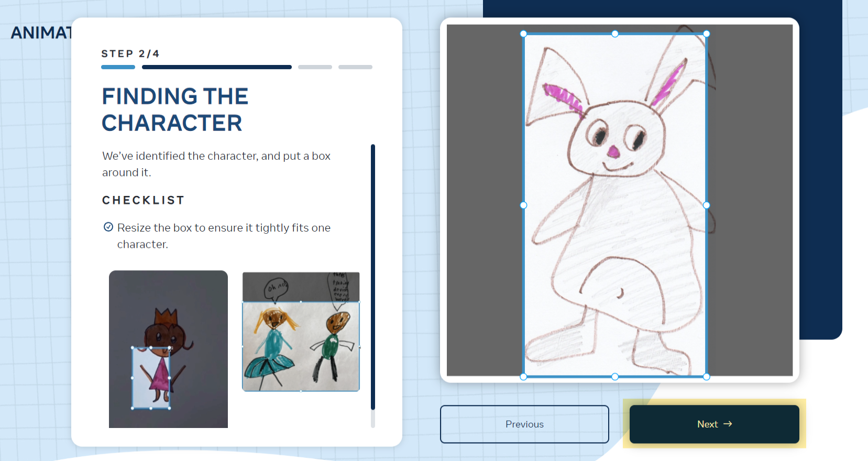Screen dimensions: 868x461
Task: Click the fourth step progress segment
Action: 355,67
